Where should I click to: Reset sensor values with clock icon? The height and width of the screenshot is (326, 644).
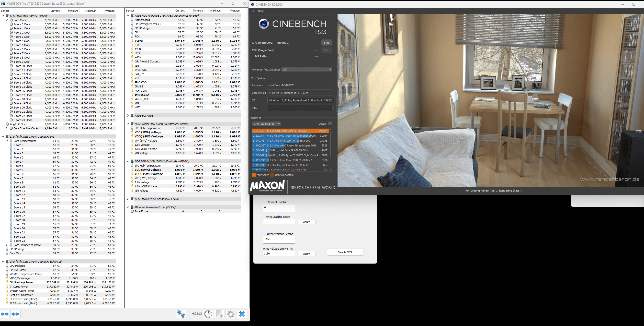click(x=208, y=314)
